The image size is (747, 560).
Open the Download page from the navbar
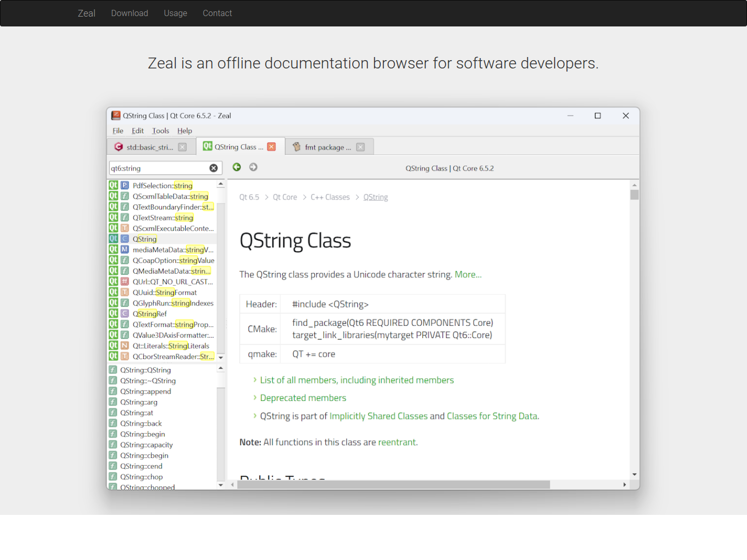click(x=130, y=13)
